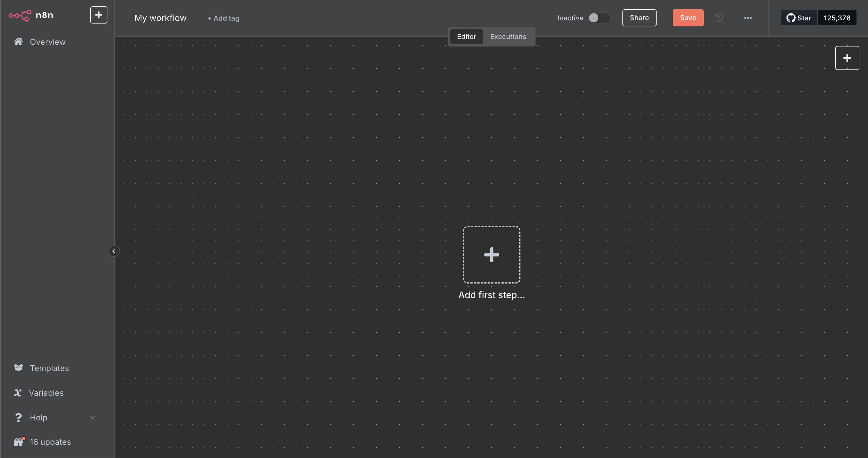The image size is (868, 458).
Task: Collapse the left sidebar
Action: click(x=114, y=251)
